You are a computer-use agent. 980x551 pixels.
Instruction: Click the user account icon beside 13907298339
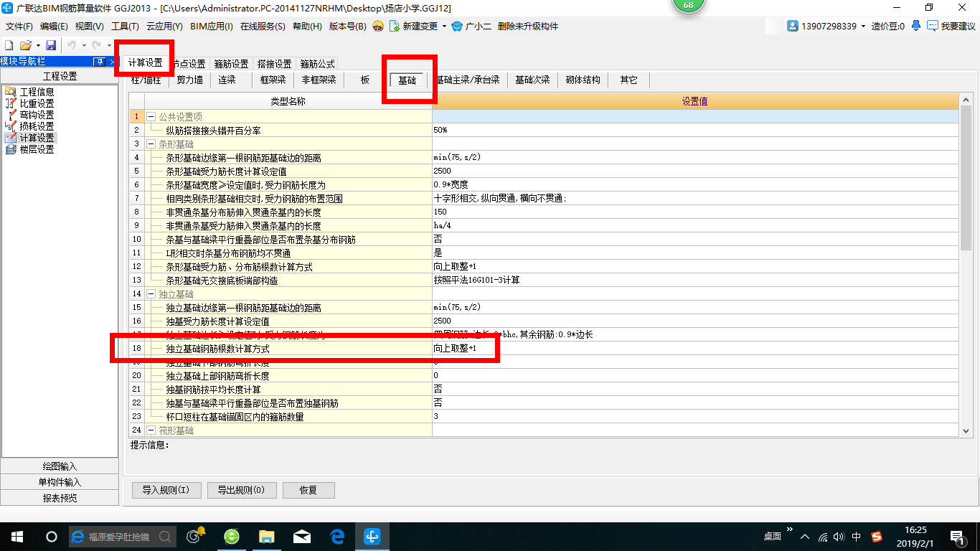(x=793, y=26)
